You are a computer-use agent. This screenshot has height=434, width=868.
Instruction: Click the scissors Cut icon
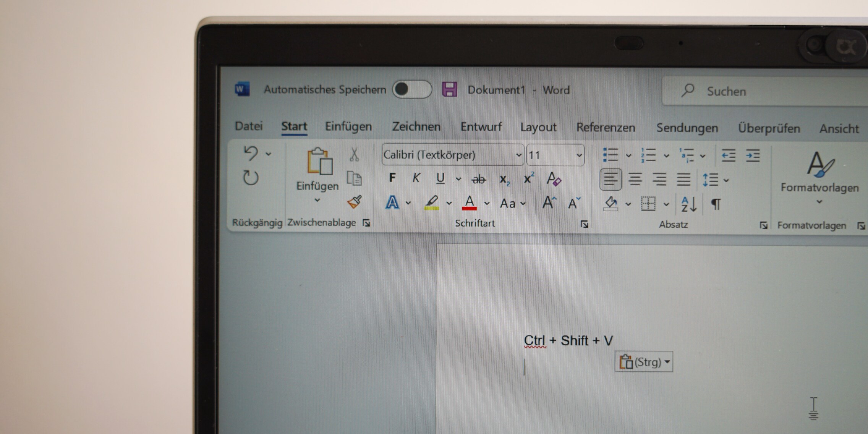354,154
